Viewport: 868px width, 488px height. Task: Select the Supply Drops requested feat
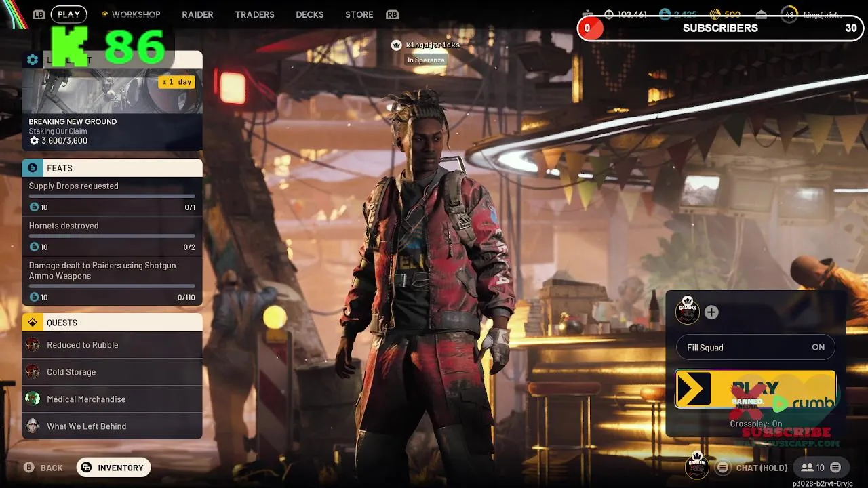(112, 197)
